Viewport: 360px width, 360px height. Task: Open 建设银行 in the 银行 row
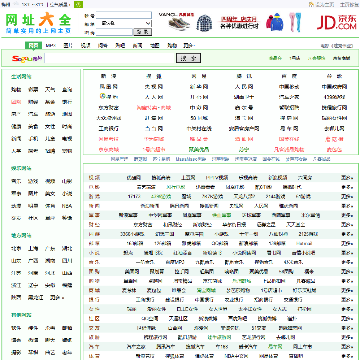pos(175,300)
